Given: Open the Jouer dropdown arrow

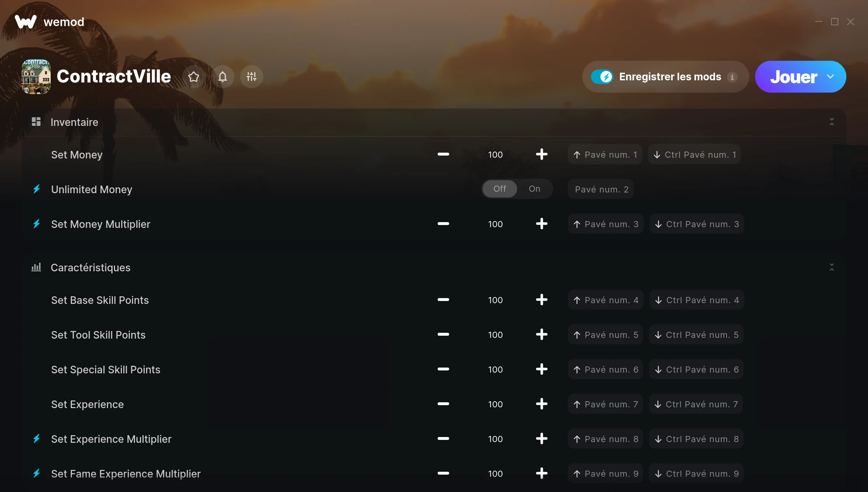Looking at the screenshot, I should [830, 77].
